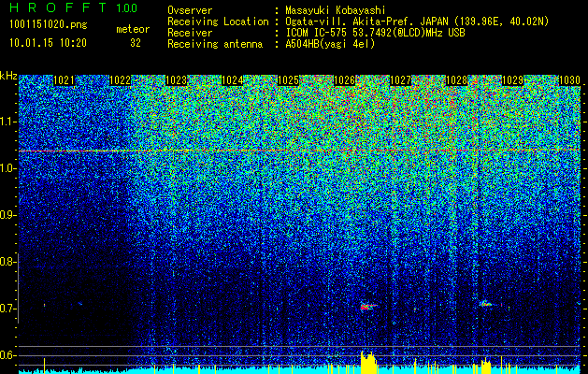The height and width of the screenshot is (374, 588).
Task: Click the Ovserver label
Action: point(190,11)
